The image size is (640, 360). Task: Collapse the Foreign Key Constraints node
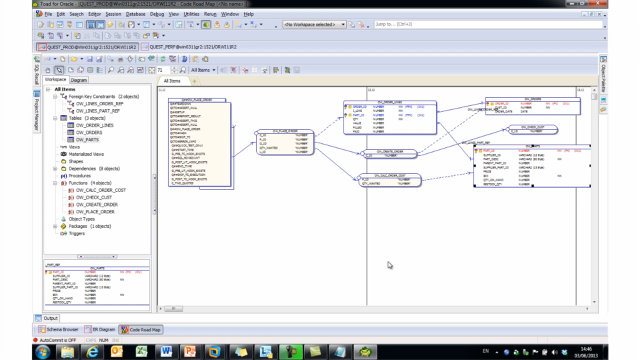55,96
